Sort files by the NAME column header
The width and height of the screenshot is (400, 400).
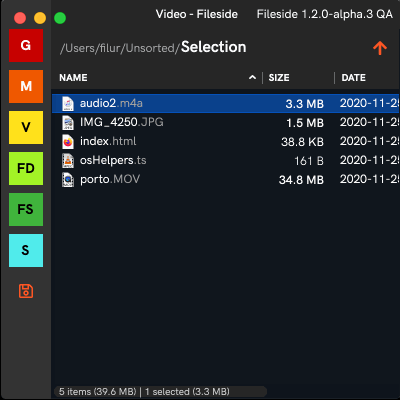tap(73, 78)
